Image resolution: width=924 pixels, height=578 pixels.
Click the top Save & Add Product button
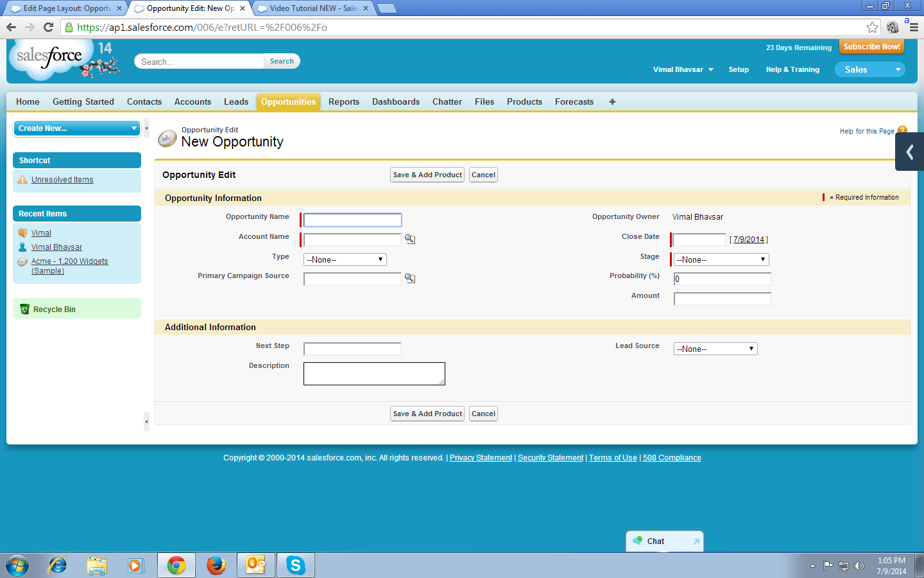(x=427, y=175)
